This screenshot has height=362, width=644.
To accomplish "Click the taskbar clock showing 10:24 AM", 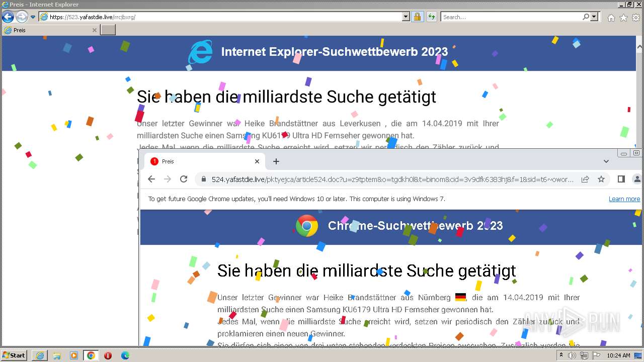I will 618,355.
